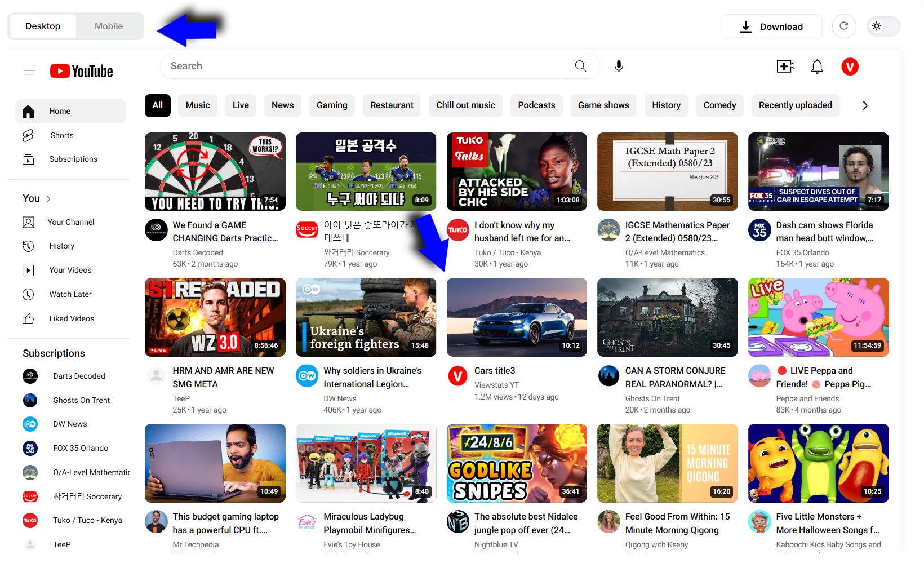Open Your Videos
Screen dimensions: 924x563
(71, 270)
